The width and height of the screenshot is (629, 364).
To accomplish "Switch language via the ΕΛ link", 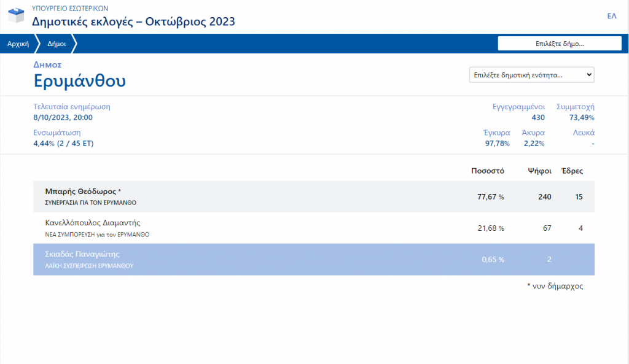I will coord(611,16).
